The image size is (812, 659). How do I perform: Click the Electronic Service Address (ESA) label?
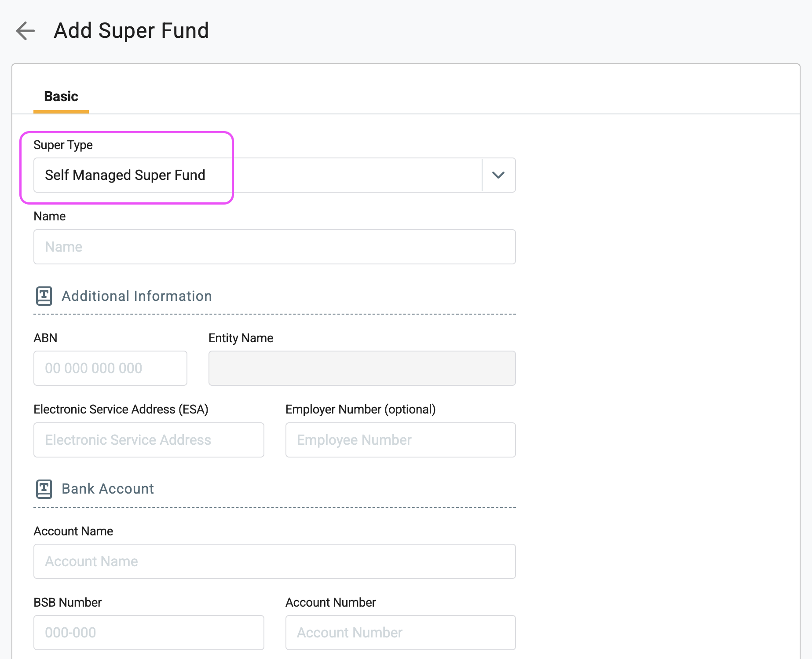(121, 410)
